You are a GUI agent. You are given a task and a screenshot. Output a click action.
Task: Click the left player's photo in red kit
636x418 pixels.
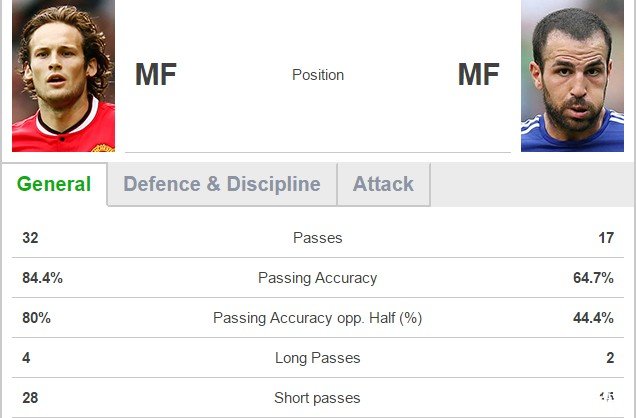click(63, 76)
